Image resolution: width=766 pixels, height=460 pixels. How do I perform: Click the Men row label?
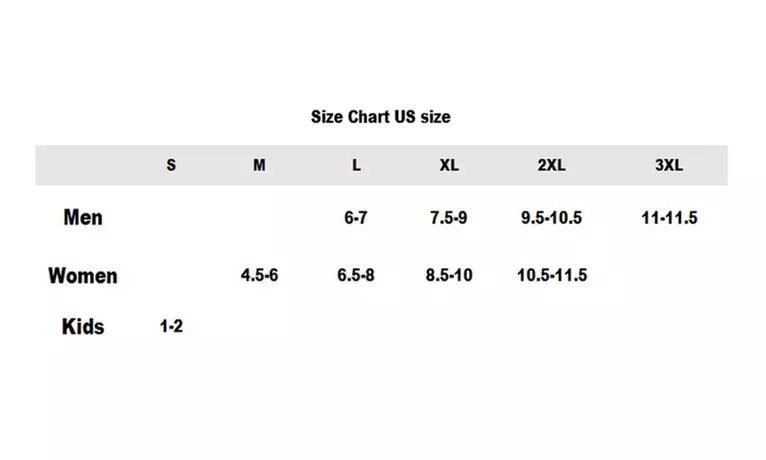click(83, 217)
